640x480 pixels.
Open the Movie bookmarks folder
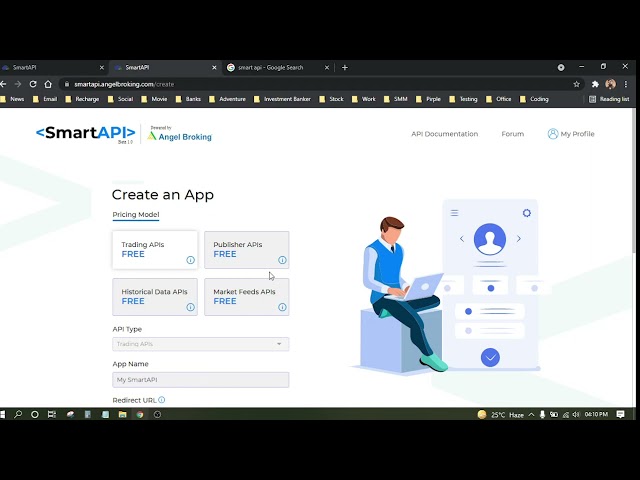pyautogui.click(x=154, y=99)
